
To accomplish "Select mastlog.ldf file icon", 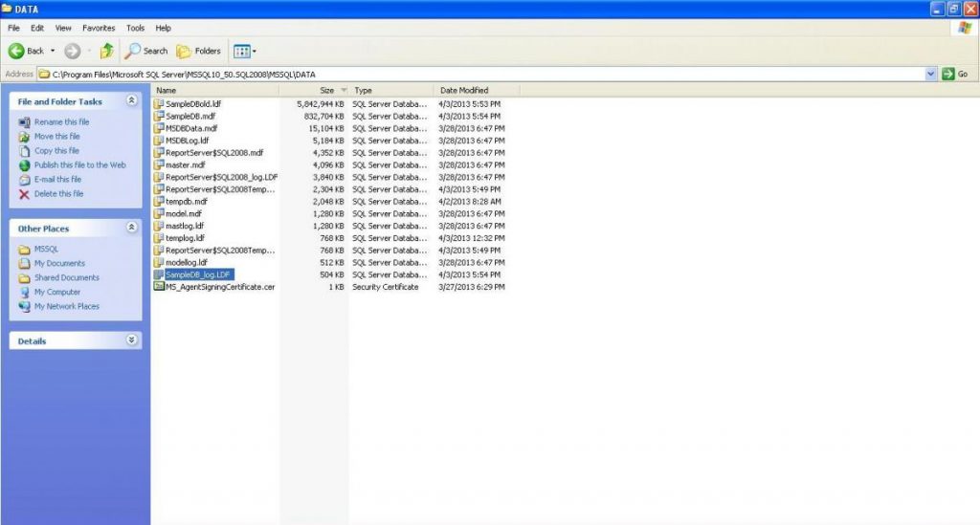I will tap(159, 226).
